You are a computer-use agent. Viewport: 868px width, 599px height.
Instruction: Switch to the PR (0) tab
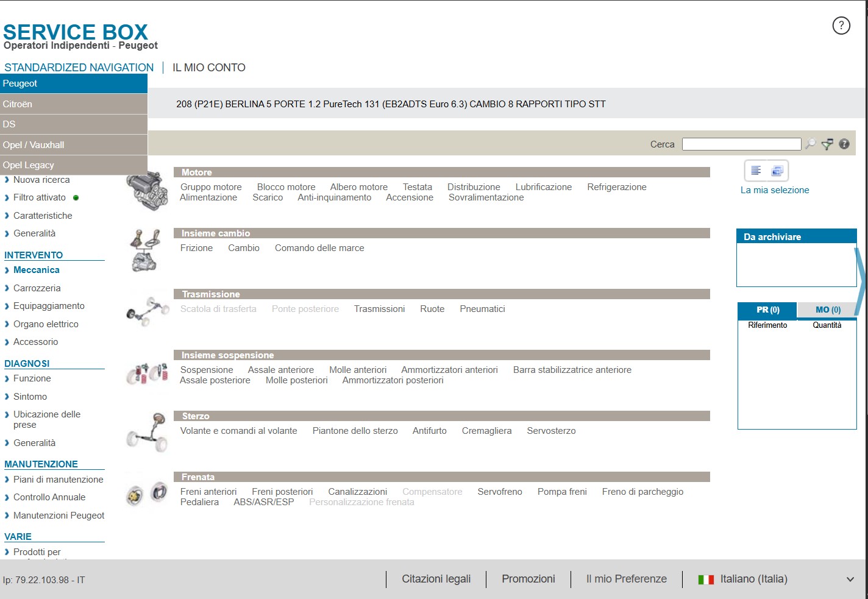click(x=767, y=310)
